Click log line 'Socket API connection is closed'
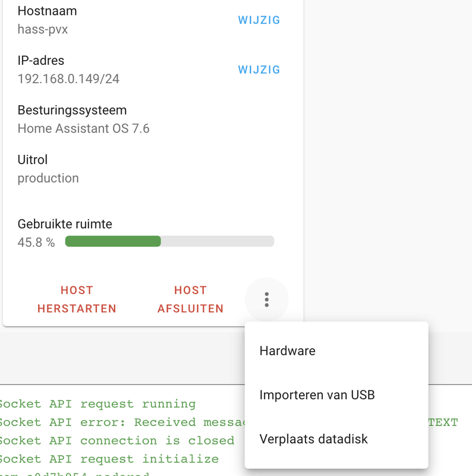472x476 pixels. click(x=117, y=441)
